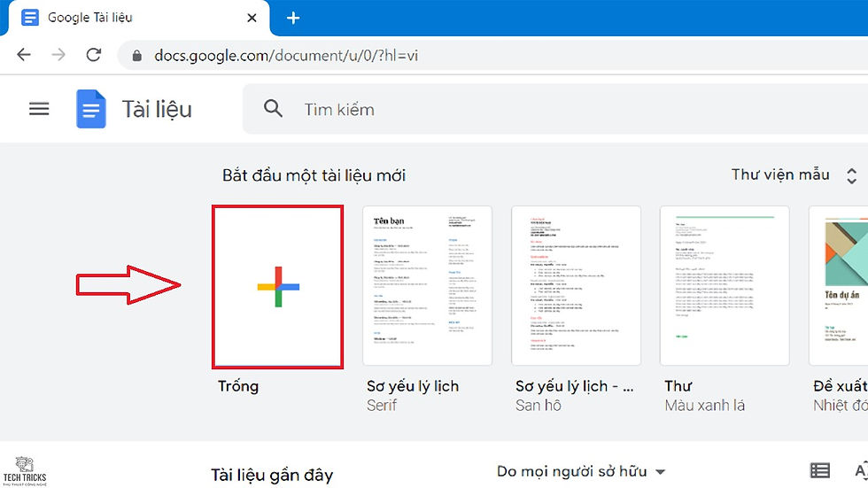Click the address bar URL
868x488 pixels.
click(285, 55)
